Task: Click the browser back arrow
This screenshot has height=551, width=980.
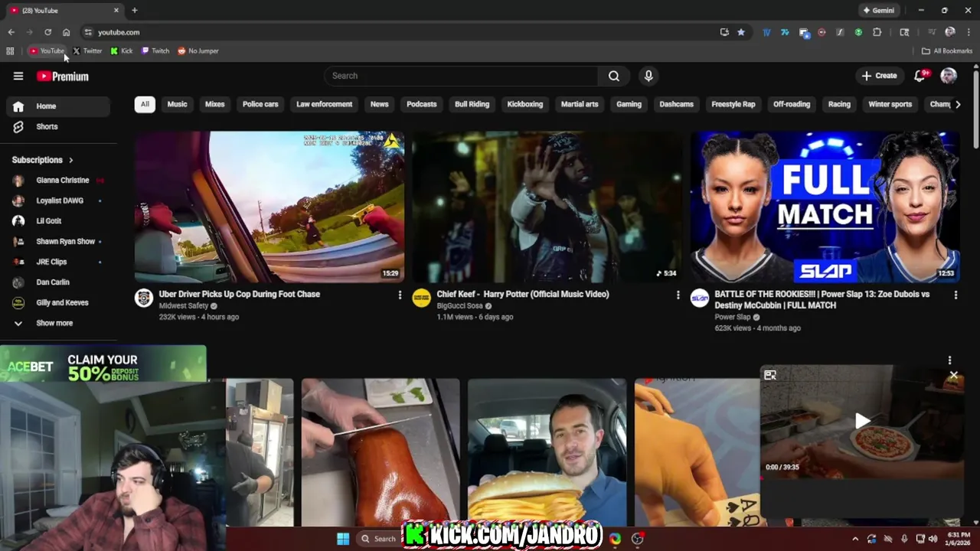Action: tap(11, 32)
